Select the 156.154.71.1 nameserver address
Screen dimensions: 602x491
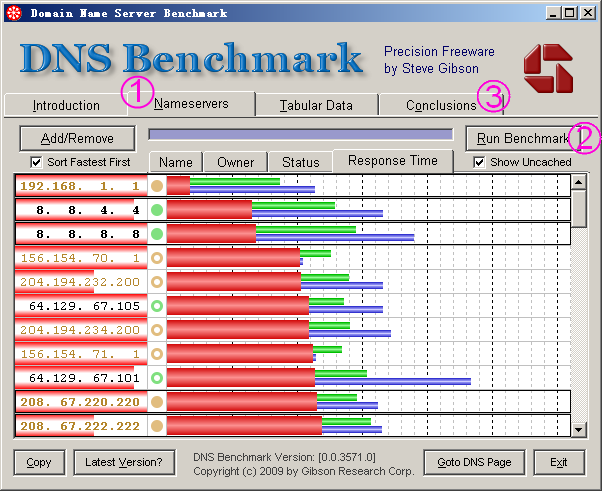point(81,354)
